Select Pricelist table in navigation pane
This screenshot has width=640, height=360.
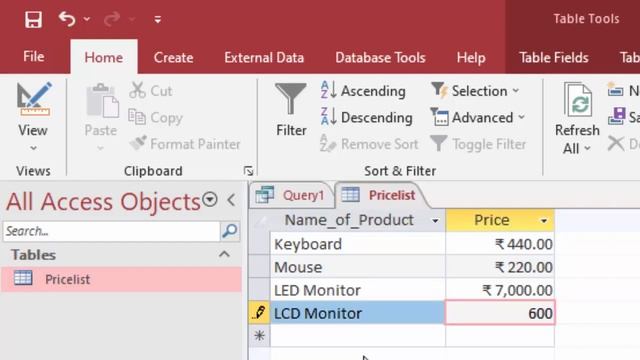point(122,280)
